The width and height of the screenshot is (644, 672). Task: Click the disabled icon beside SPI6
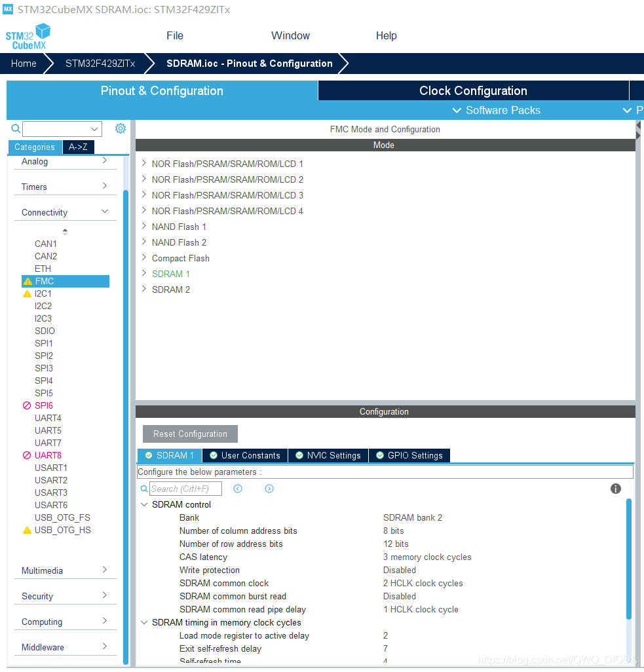point(27,405)
